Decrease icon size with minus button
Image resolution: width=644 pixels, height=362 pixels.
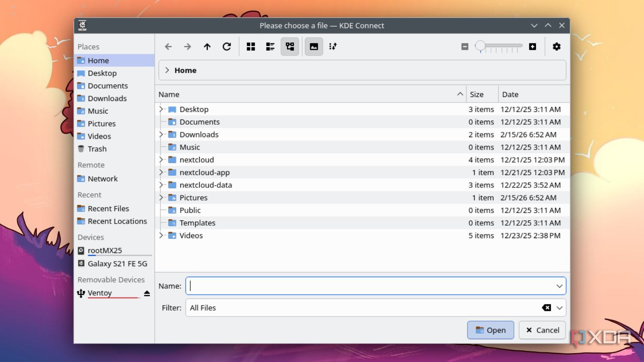click(x=465, y=47)
